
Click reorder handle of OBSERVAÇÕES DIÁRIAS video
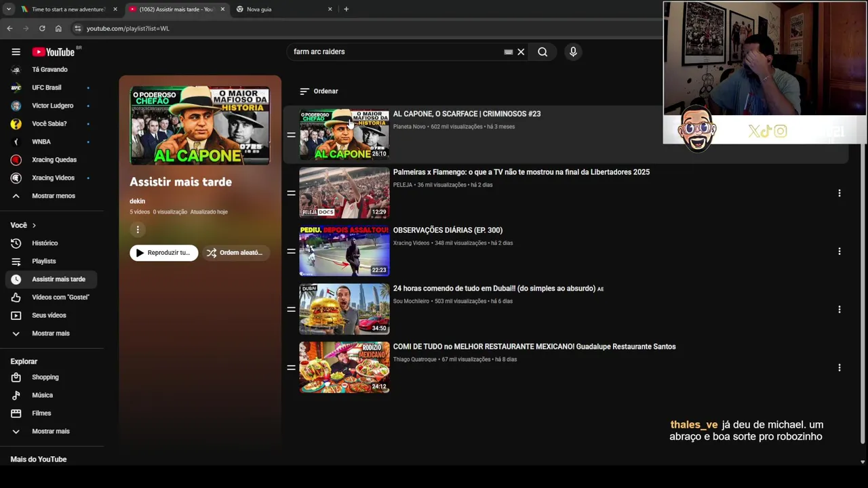291,251
